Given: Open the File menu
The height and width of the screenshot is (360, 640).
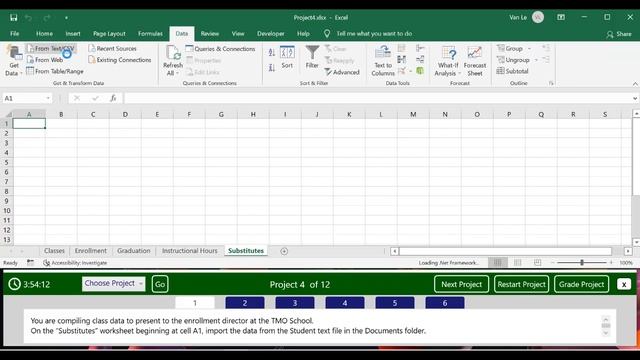Looking at the screenshot, I should [x=15, y=33].
